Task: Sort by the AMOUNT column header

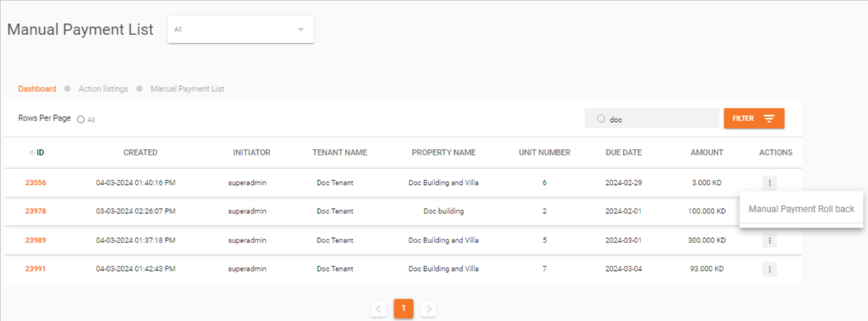Action: click(706, 153)
